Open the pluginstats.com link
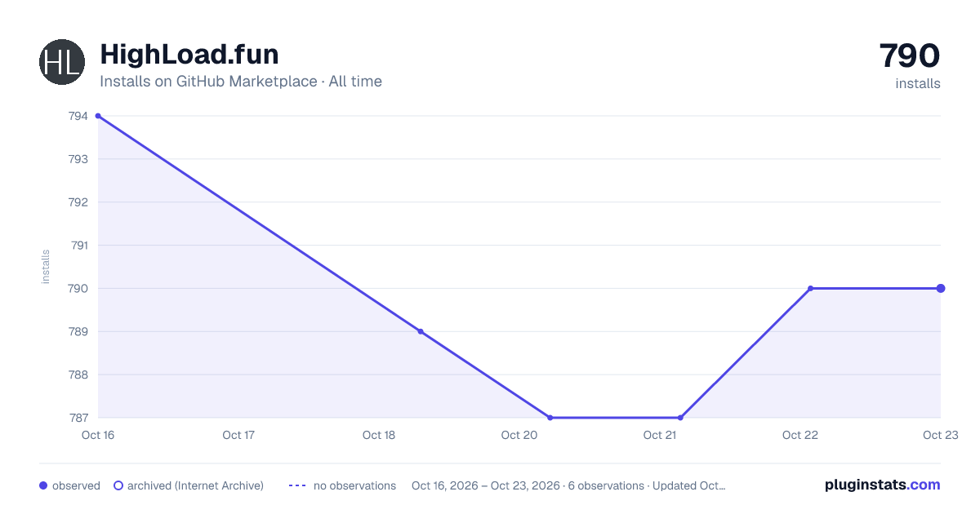The image size is (980, 514). (883, 485)
